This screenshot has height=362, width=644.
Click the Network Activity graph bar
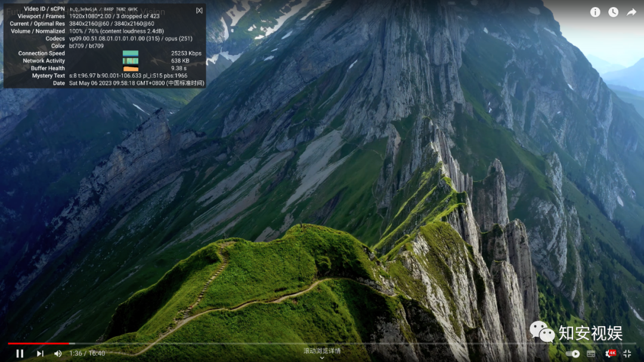click(x=131, y=61)
